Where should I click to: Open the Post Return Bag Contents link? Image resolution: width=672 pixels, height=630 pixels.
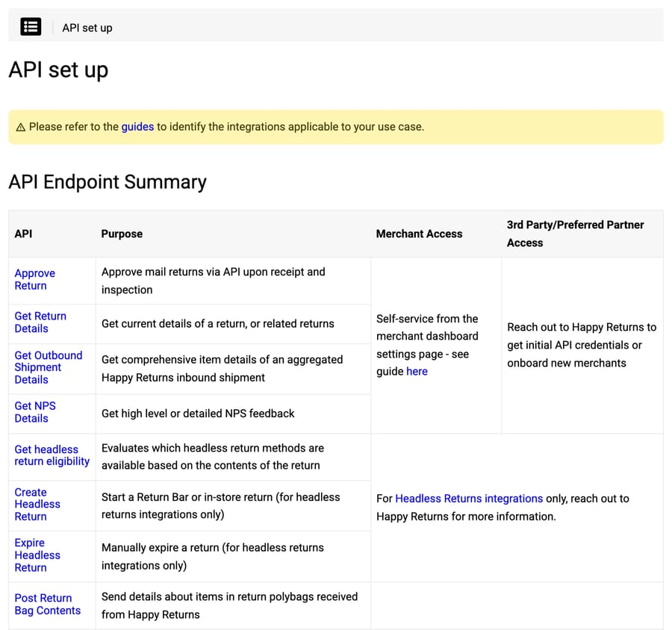48,605
